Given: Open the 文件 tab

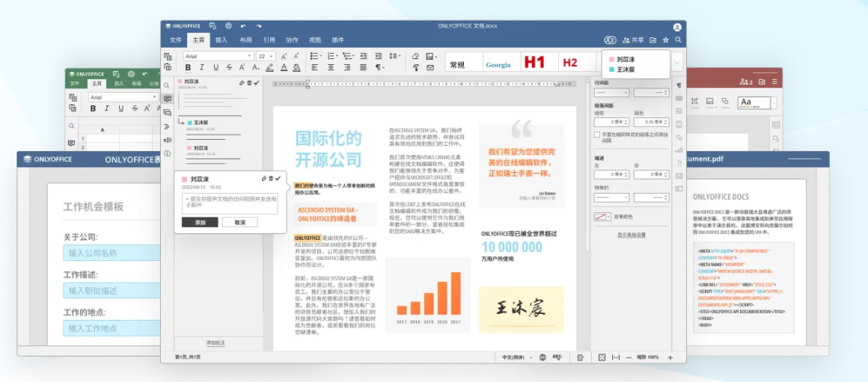Looking at the screenshot, I should click(x=176, y=40).
